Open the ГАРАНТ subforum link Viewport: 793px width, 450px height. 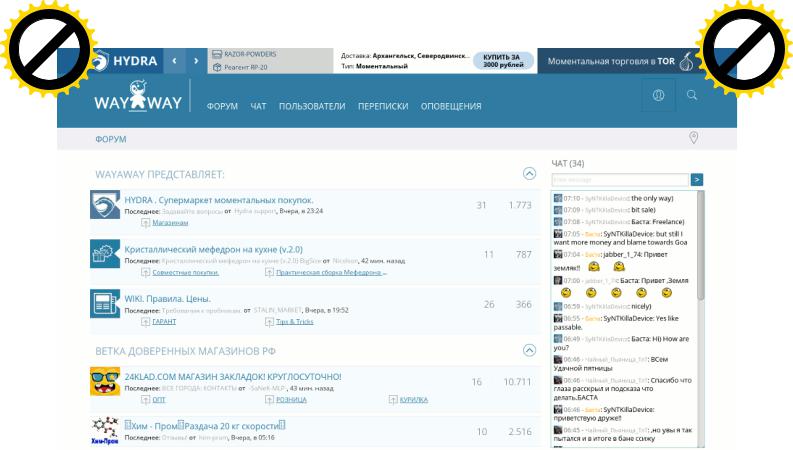point(164,322)
